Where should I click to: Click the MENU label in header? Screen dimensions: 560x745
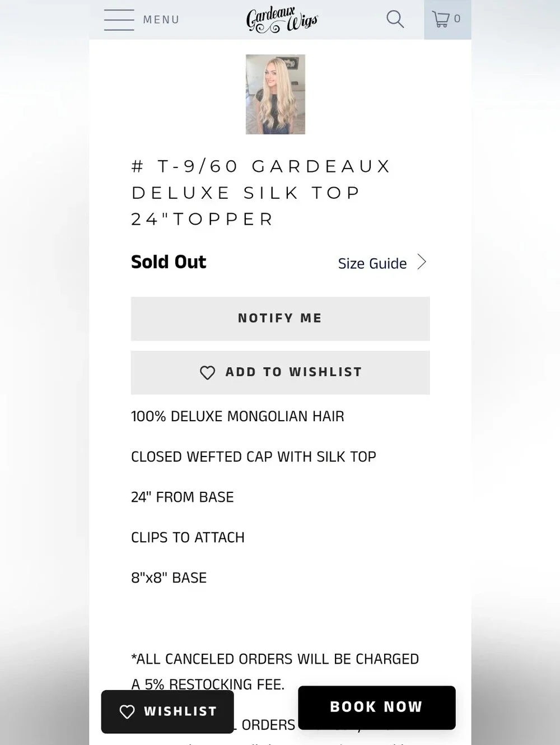tap(161, 20)
